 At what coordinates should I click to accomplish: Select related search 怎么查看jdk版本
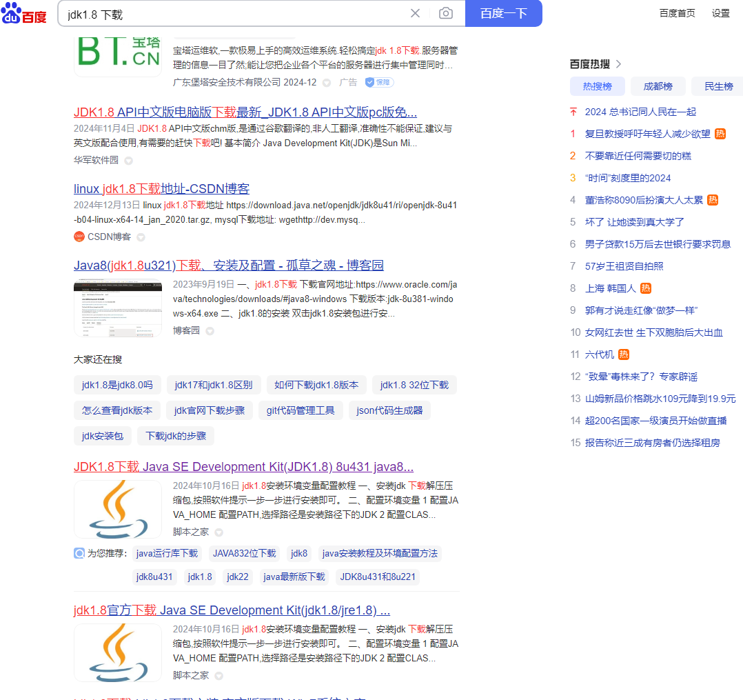[x=116, y=410]
